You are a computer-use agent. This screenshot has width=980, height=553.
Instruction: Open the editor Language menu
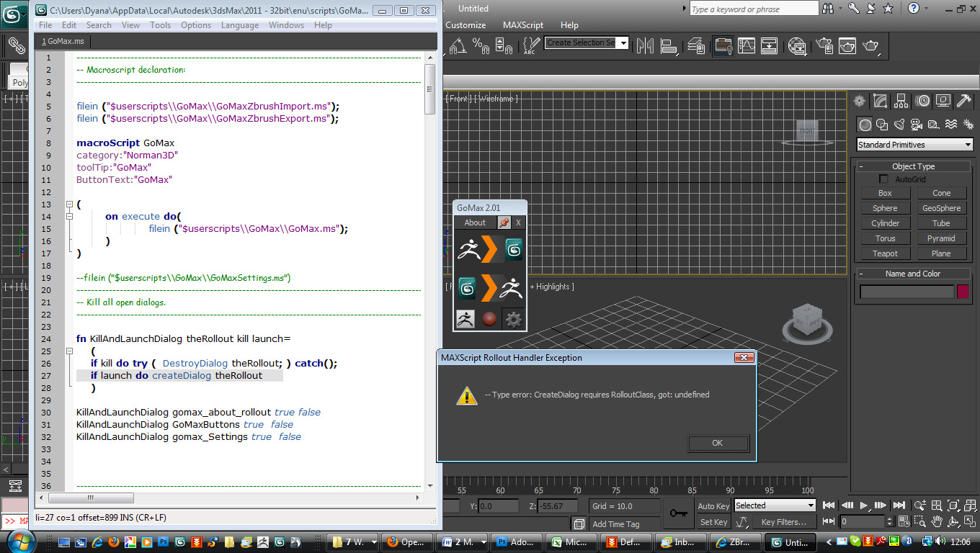coord(240,24)
